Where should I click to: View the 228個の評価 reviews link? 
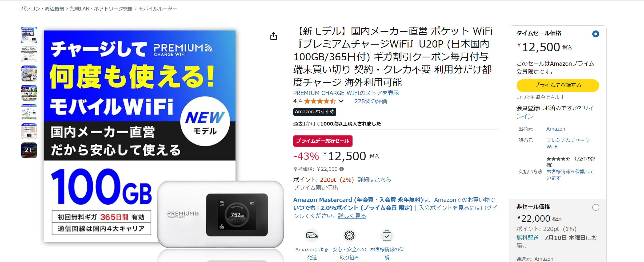[371, 101]
